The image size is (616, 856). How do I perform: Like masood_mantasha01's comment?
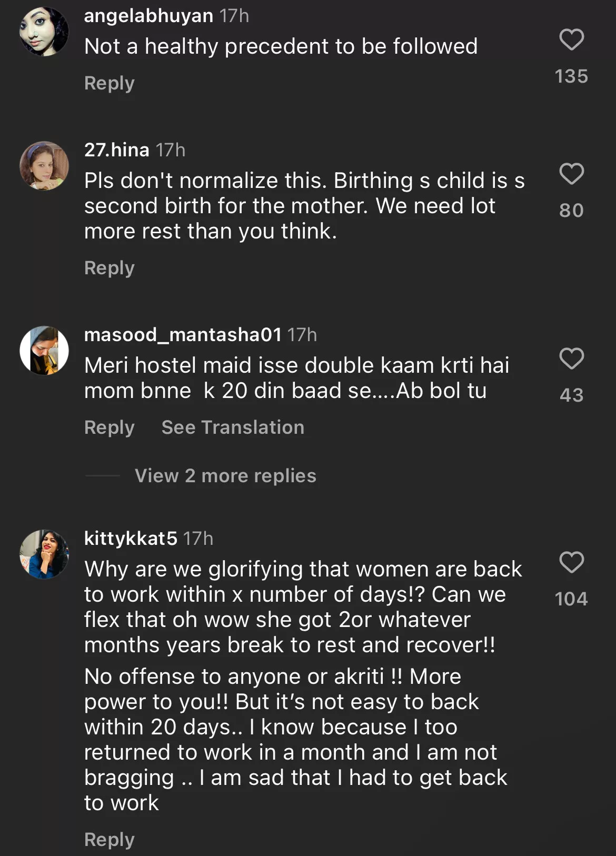coord(571,359)
